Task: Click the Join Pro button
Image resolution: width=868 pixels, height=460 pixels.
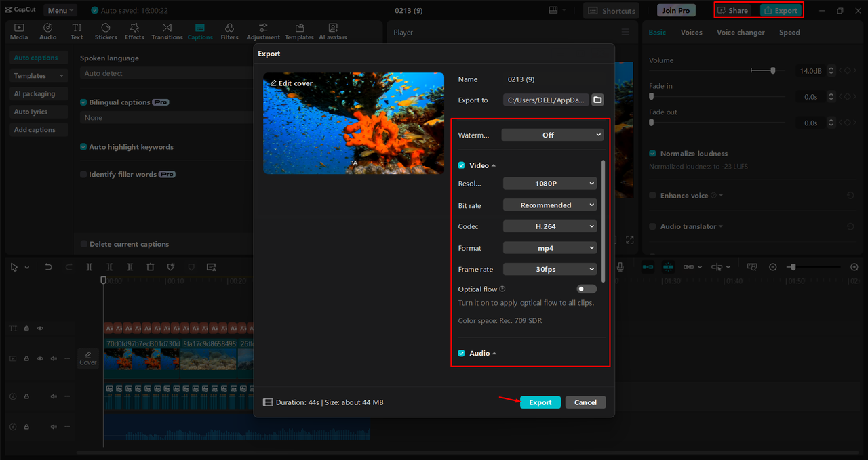Action: coord(676,10)
